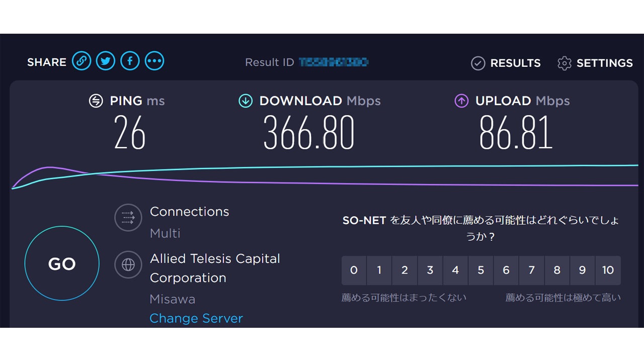Click the Results checkmark icon
Image resolution: width=644 pixels, height=362 pixels.
point(477,63)
